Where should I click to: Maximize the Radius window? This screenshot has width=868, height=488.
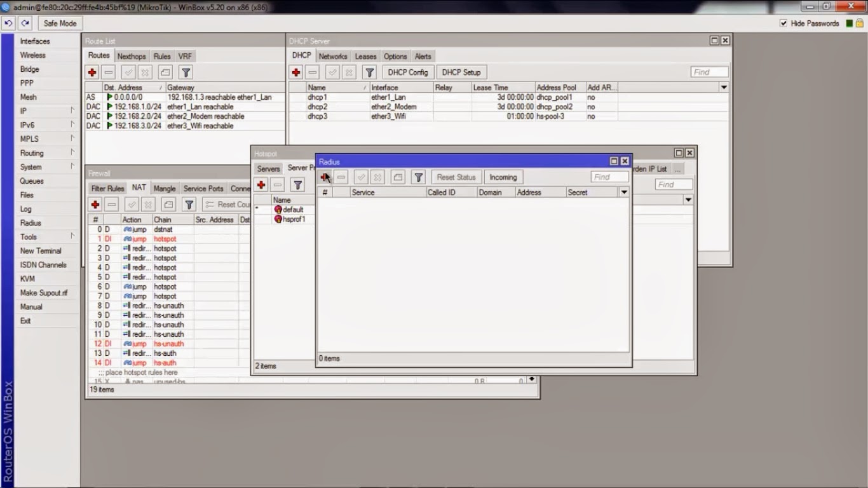point(614,161)
